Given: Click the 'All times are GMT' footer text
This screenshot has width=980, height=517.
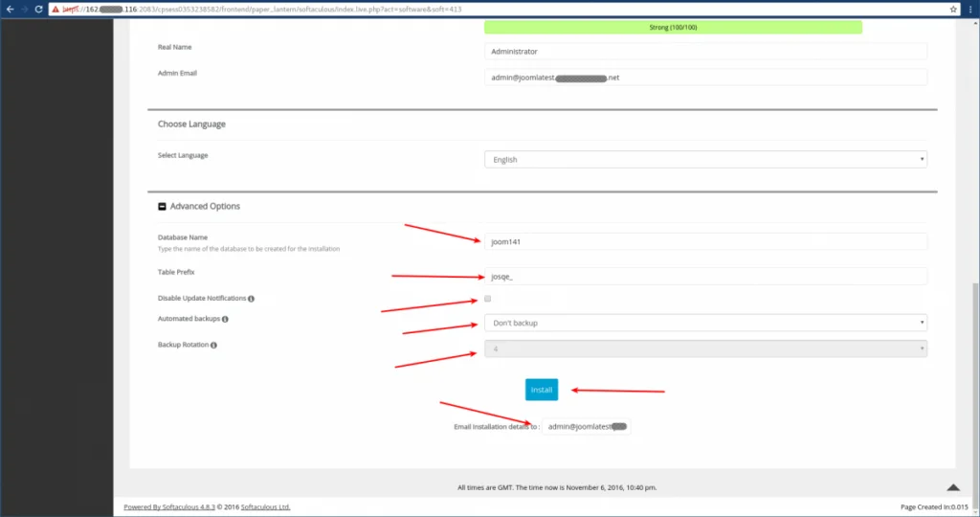Looking at the screenshot, I should pos(557,487).
